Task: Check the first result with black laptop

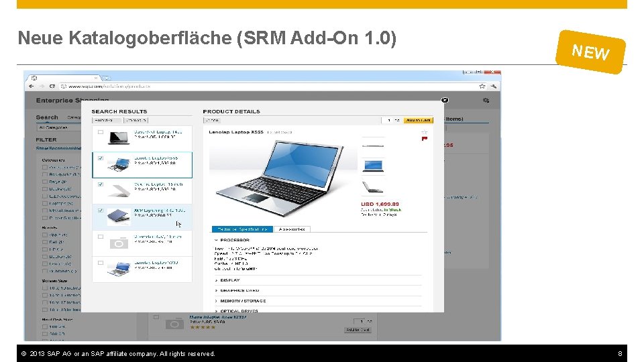Action: tap(101, 132)
